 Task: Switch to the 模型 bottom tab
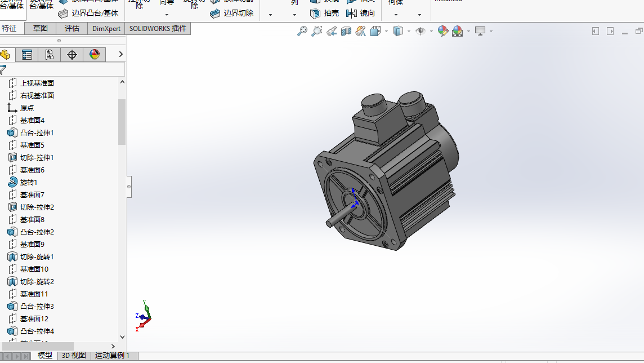(45, 356)
